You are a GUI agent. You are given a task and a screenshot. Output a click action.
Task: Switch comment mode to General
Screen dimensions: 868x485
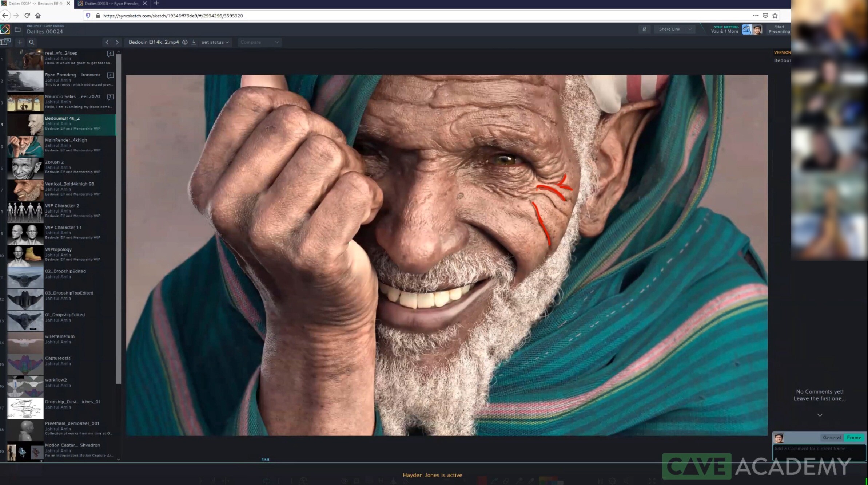point(832,438)
